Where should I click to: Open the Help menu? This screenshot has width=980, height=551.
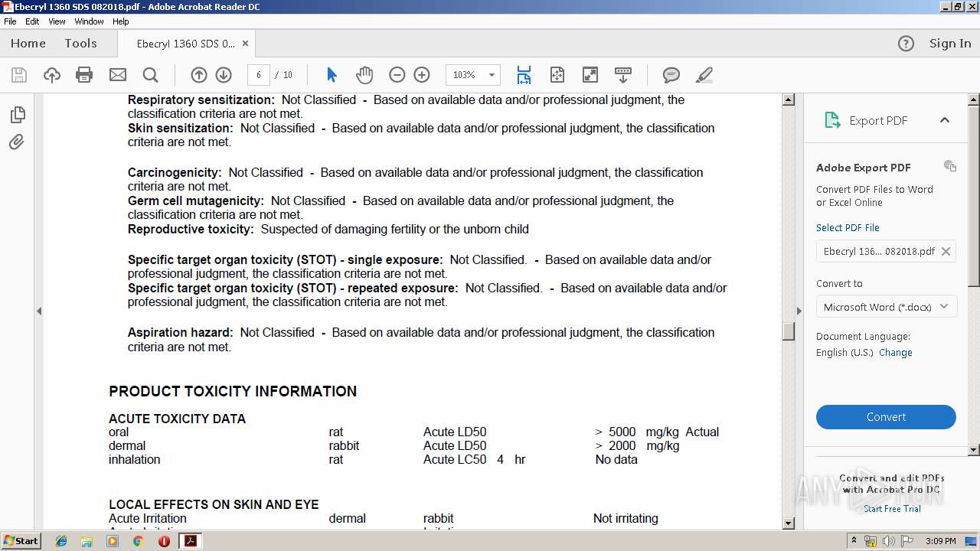click(121, 21)
